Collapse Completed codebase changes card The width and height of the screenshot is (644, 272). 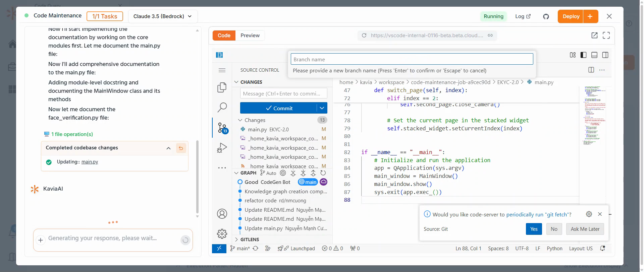click(x=168, y=148)
